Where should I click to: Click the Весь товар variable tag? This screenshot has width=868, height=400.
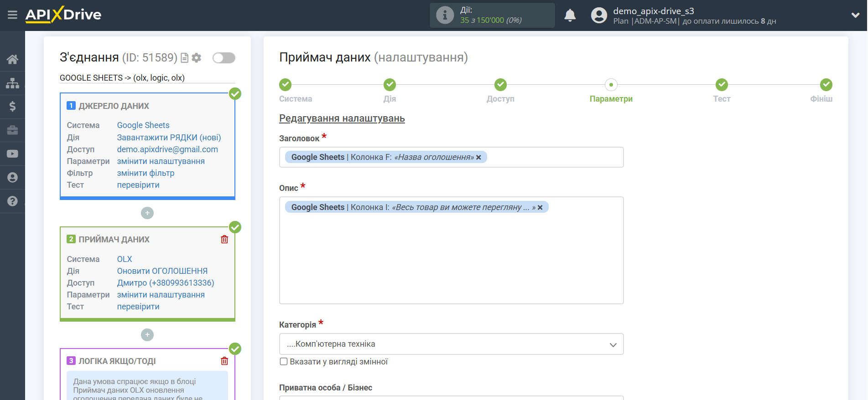[x=416, y=207]
